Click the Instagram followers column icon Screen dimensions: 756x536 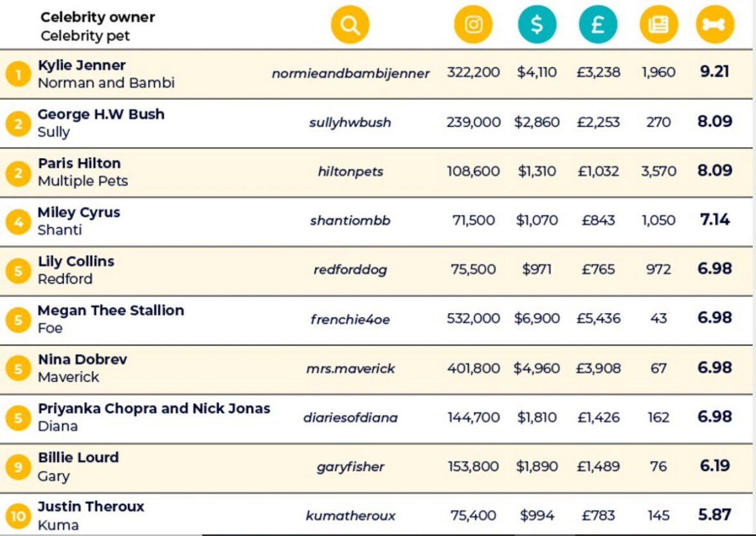point(473,25)
